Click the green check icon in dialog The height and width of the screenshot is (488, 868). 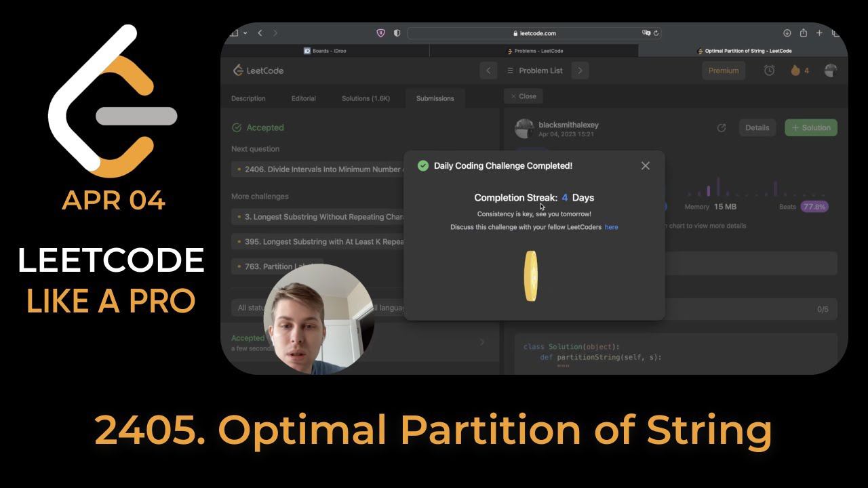[423, 165]
